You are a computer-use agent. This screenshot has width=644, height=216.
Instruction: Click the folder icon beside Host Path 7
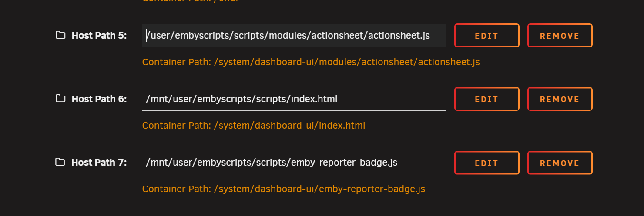[x=60, y=162]
